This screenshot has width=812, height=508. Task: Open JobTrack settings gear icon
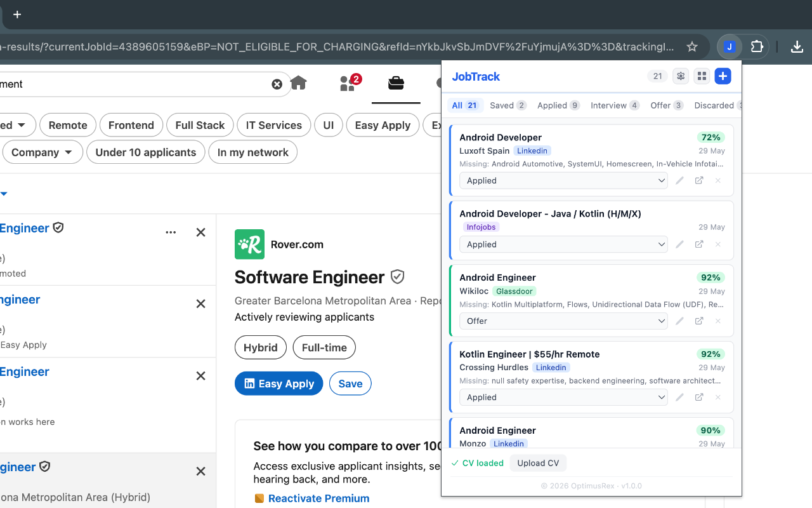click(x=681, y=76)
